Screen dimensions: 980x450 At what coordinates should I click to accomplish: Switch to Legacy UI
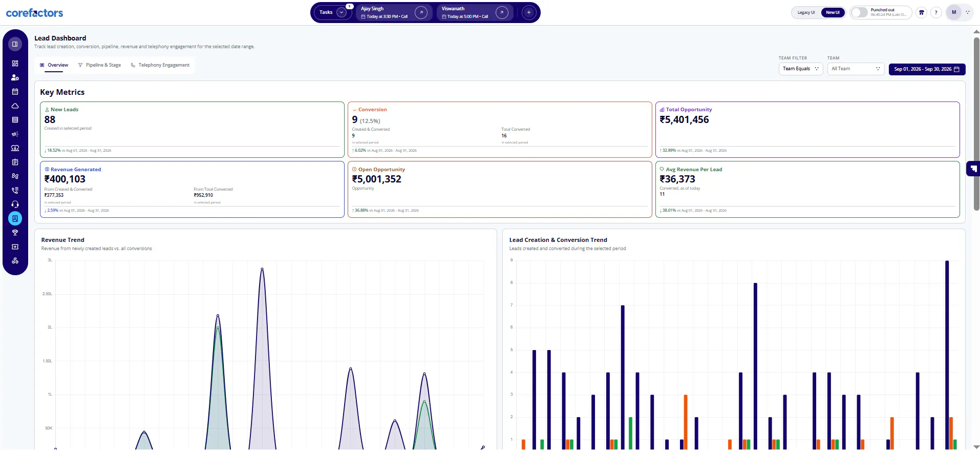[806, 12]
